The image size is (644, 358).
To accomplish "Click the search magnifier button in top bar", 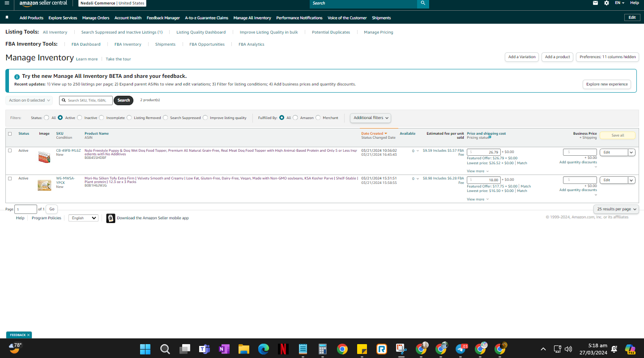I will [x=423, y=4].
